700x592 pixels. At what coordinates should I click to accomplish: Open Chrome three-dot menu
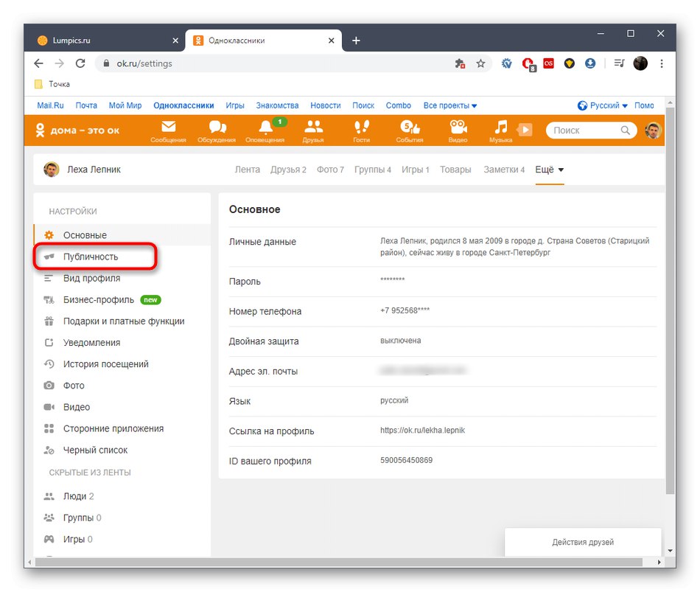tap(662, 63)
